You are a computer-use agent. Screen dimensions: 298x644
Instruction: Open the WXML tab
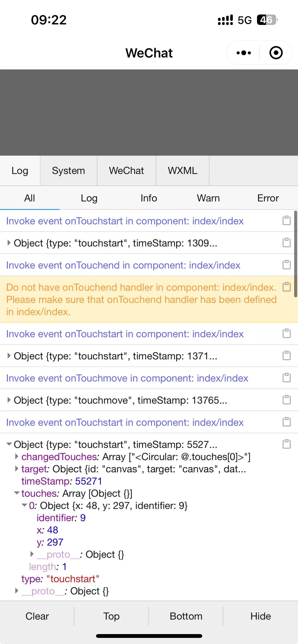[x=183, y=171]
